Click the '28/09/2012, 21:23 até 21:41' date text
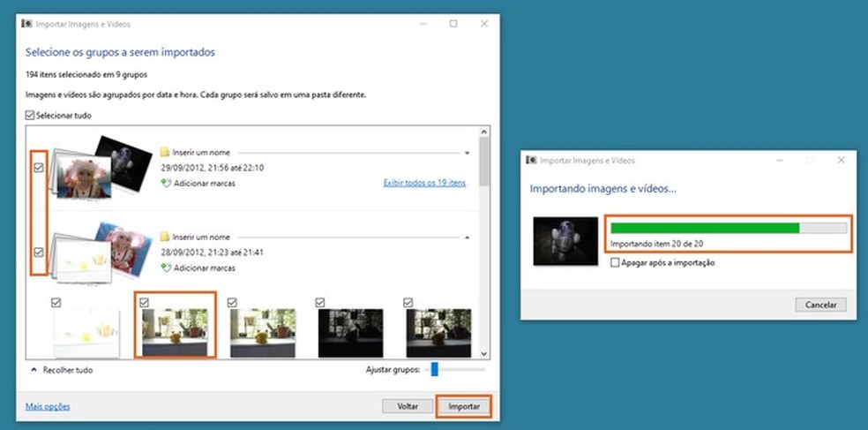The height and width of the screenshot is (430, 868). 212,253
